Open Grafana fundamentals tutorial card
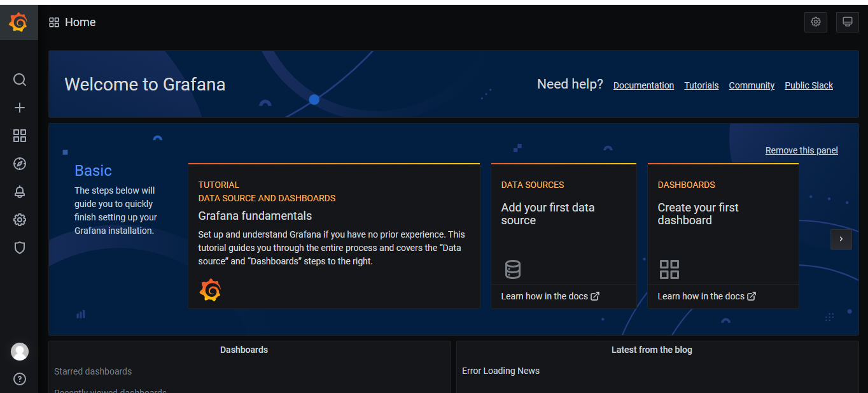Screen dimensions: 868x393 [x=334, y=236]
